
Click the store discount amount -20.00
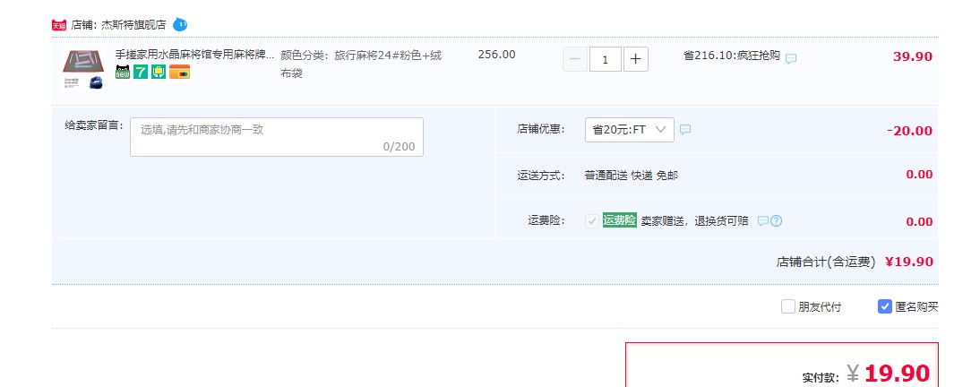click(909, 131)
